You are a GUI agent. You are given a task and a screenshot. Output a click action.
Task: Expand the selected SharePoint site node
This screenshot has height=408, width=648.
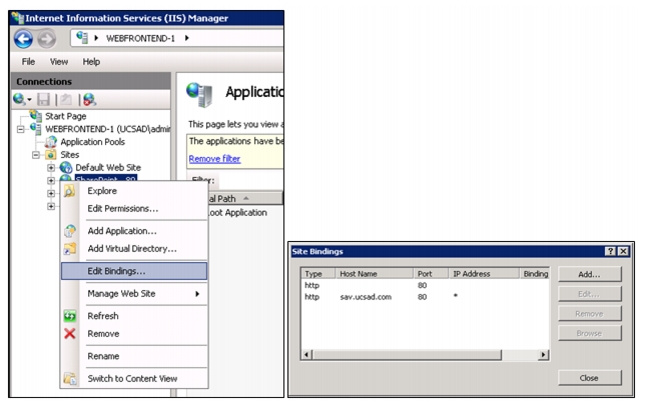pos(51,181)
